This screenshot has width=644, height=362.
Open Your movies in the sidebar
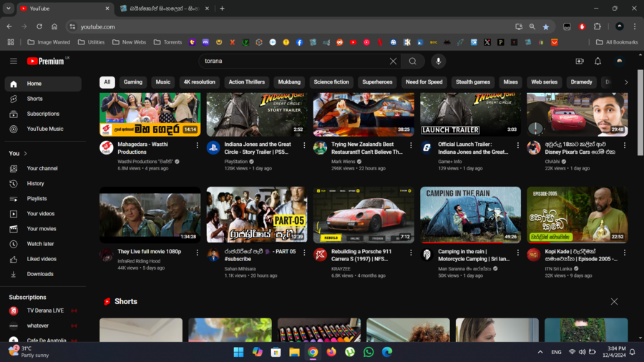[x=43, y=229]
